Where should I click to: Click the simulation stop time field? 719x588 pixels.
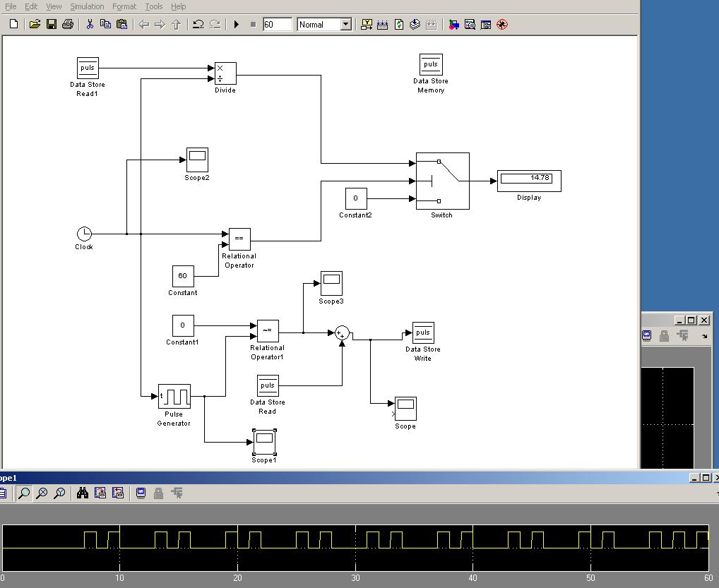[277, 24]
